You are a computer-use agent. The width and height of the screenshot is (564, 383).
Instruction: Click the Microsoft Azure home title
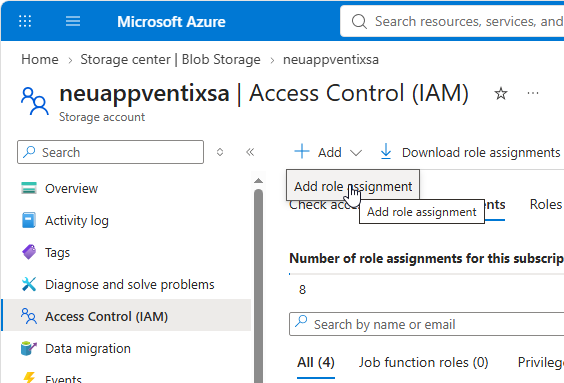point(171,22)
